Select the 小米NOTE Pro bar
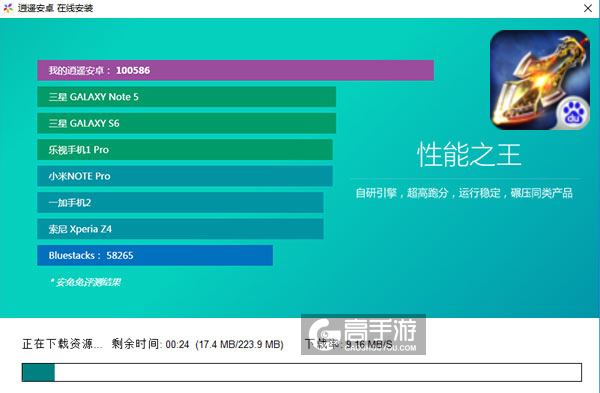Viewport: 600px width, 393px height. click(185, 176)
